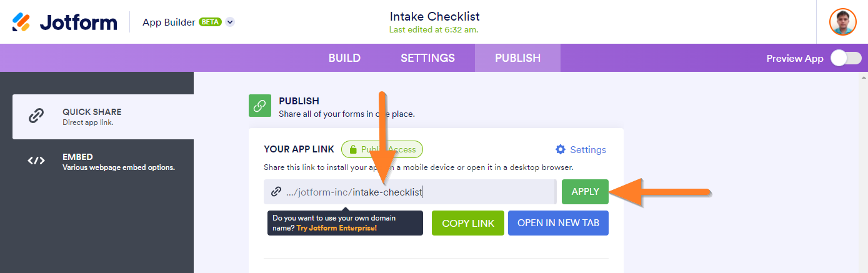Open the user profile avatar
868x273 pixels.
pyautogui.click(x=842, y=22)
